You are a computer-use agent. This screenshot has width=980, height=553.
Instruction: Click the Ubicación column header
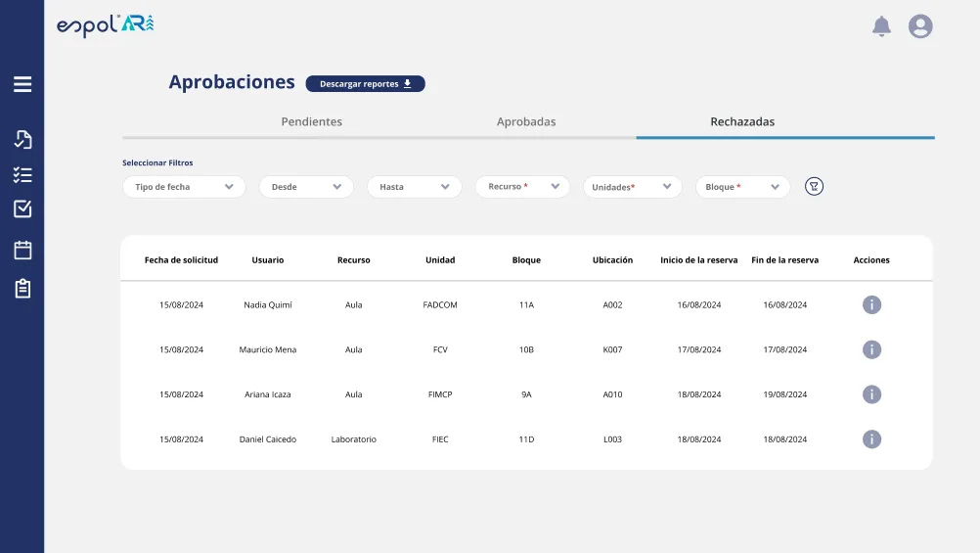pos(612,260)
